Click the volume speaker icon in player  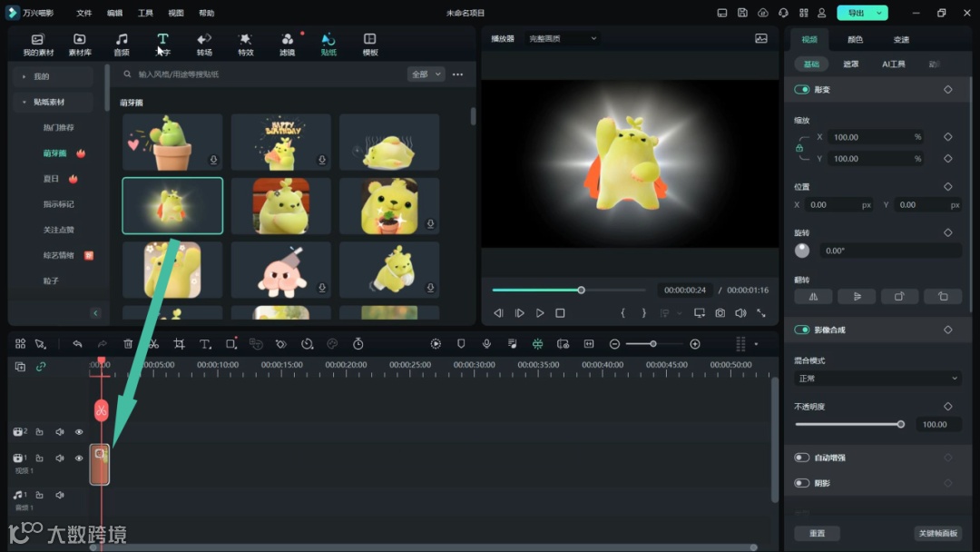pos(740,312)
